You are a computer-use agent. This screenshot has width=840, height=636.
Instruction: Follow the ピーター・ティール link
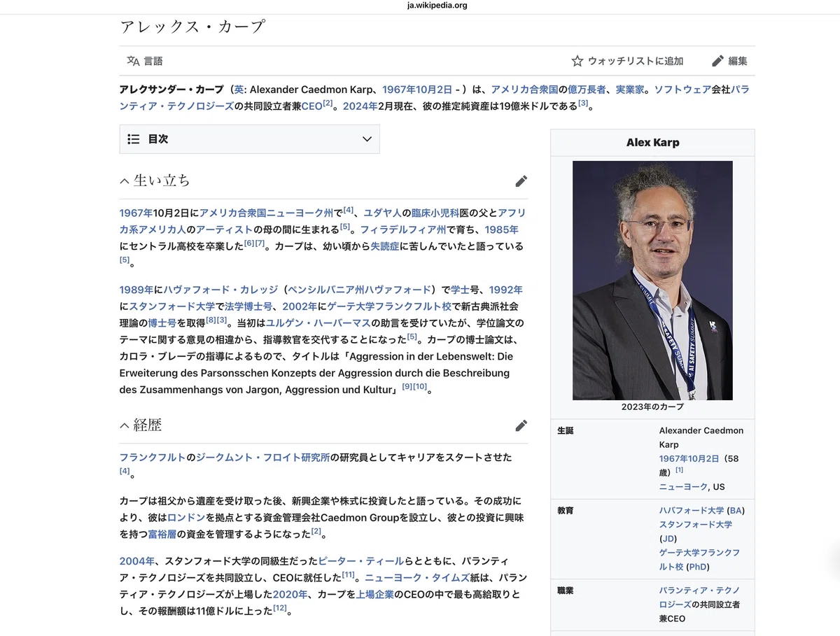(x=361, y=561)
